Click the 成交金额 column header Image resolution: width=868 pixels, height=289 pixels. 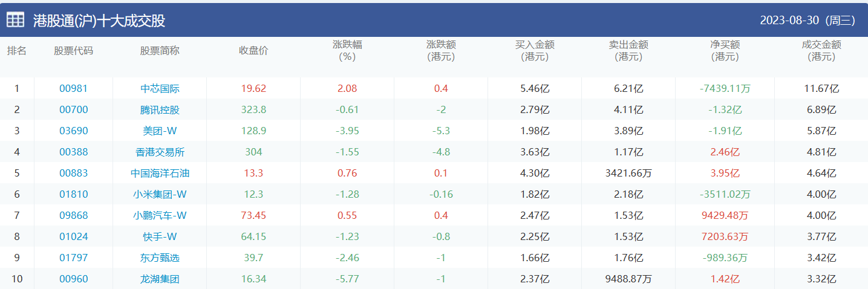821,51
